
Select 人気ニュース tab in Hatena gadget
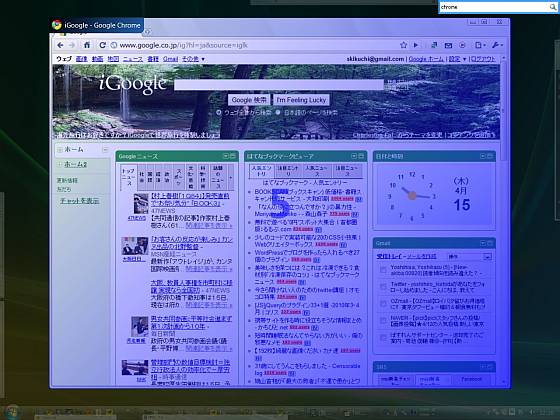316,171
